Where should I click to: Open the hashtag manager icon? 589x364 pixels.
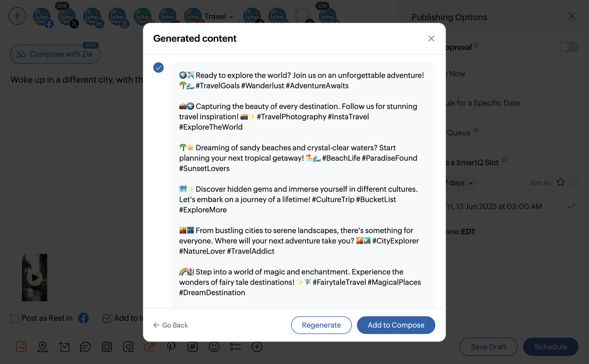click(193, 347)
